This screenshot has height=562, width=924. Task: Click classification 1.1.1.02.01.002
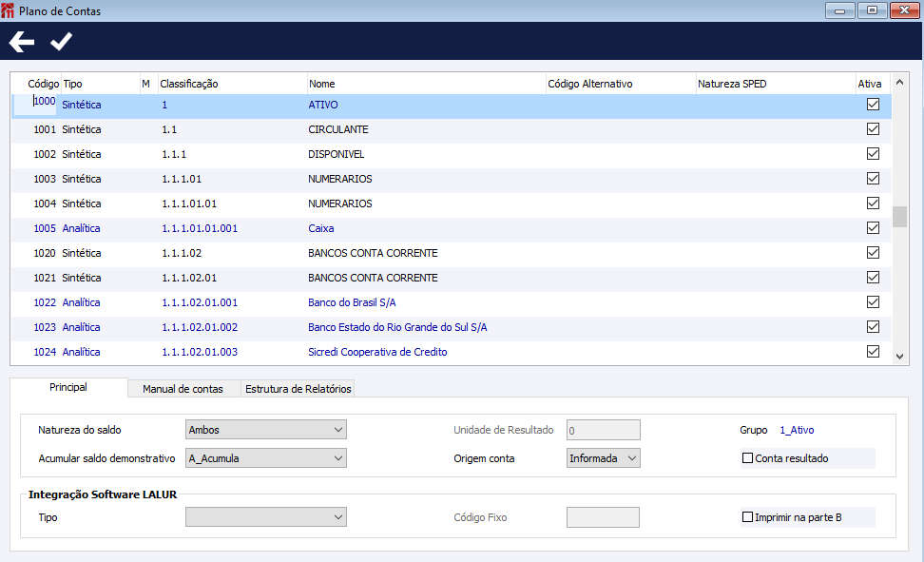point(200,327)
